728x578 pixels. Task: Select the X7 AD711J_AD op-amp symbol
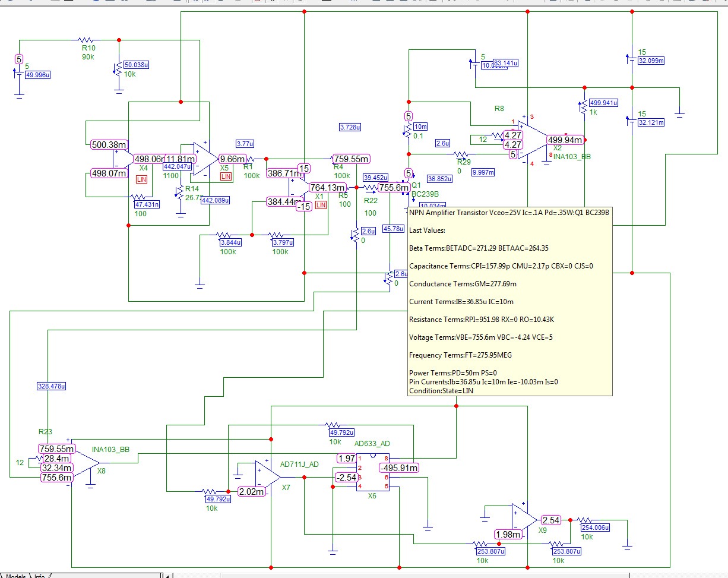point(268,478)
